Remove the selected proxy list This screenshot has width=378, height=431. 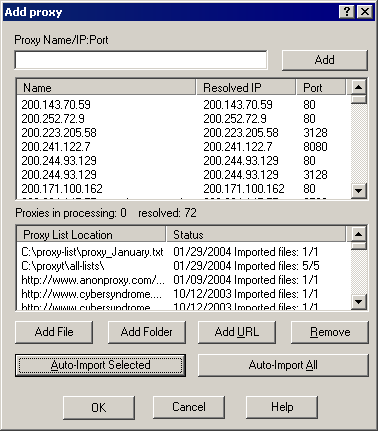click(330, 332)
